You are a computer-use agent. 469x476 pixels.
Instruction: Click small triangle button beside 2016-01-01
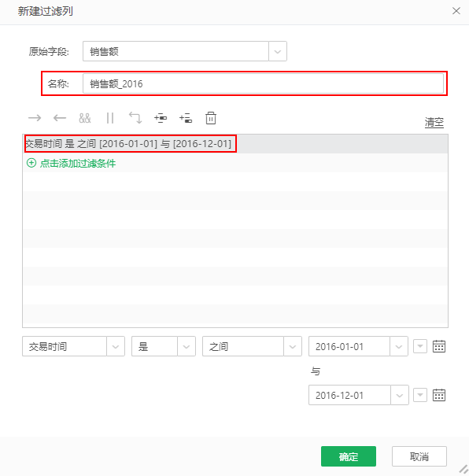coord(420,346)
